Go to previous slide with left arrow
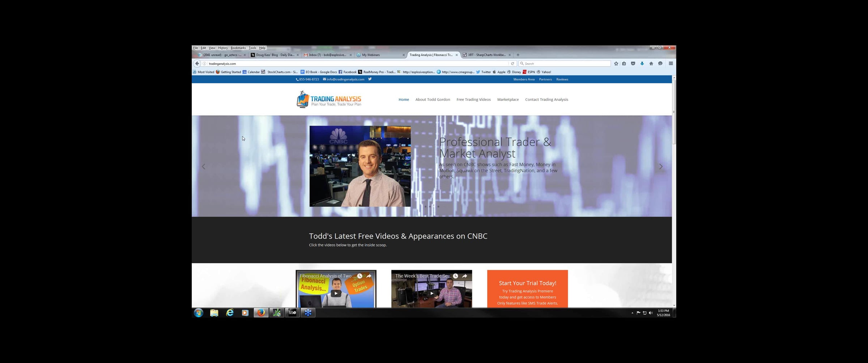This screenshot has width=868, height=363. pyautogui.click(x=204, y=167)
